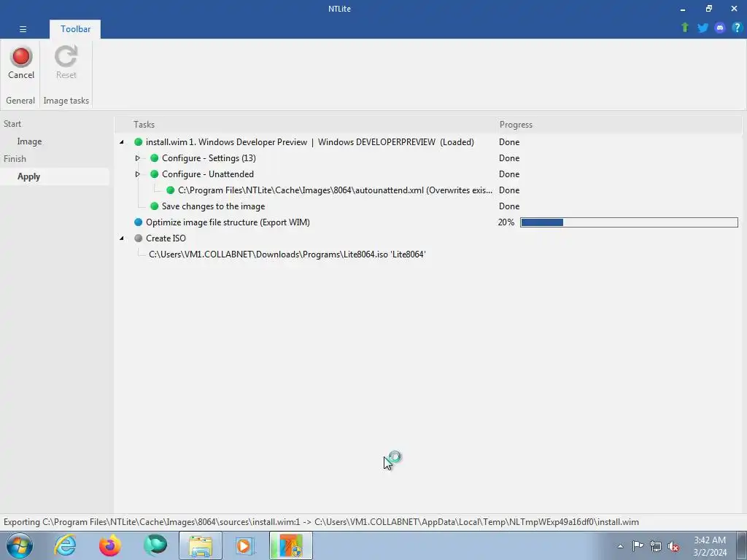This screenshot has width=747, height=560.
Task: Select Optimize image file structure row
Action: (228, 222)
